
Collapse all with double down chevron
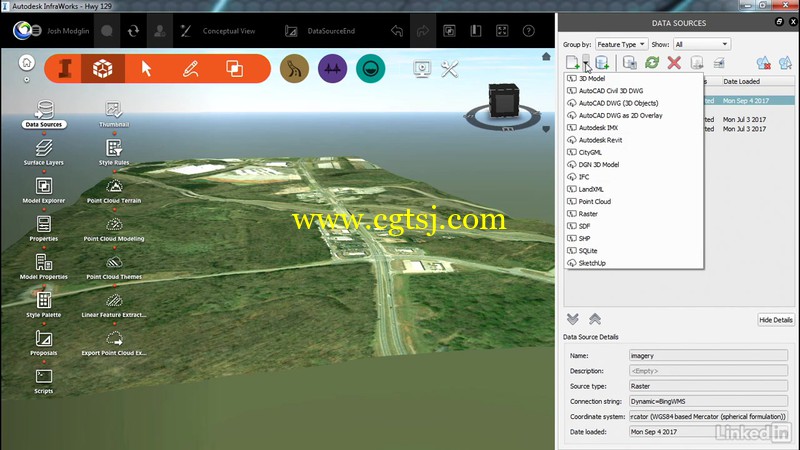(572, 319)
